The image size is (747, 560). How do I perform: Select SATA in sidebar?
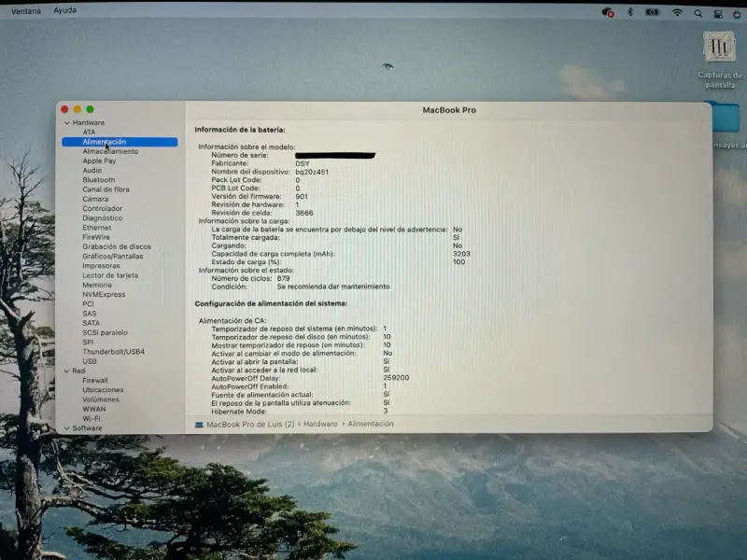[x=91, y=323]
